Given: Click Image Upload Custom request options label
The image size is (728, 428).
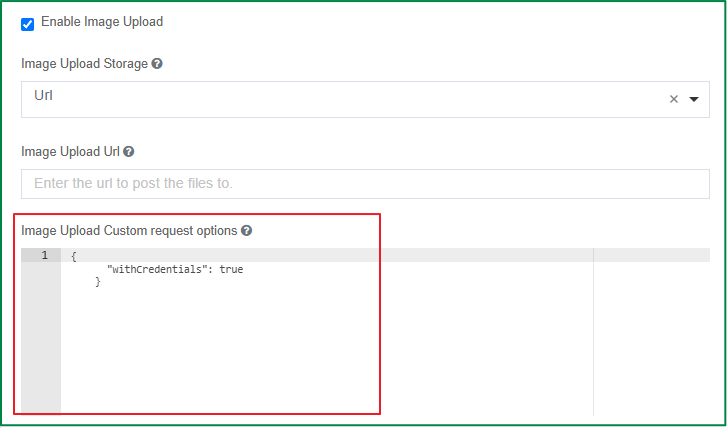Looking at the screenshot, I should (129, 231).
